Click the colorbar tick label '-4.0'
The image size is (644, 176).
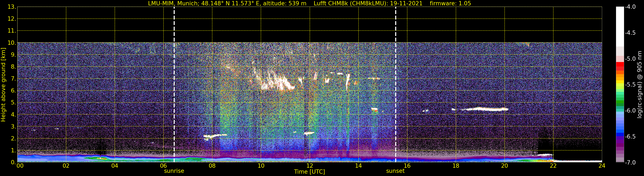coord(630,7)
